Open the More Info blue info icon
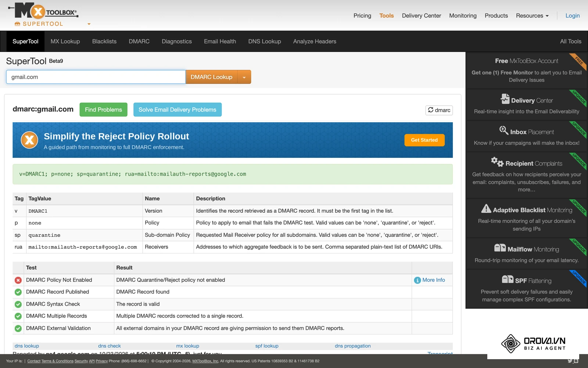Screen dimensions: 588x368 [417, 280]
